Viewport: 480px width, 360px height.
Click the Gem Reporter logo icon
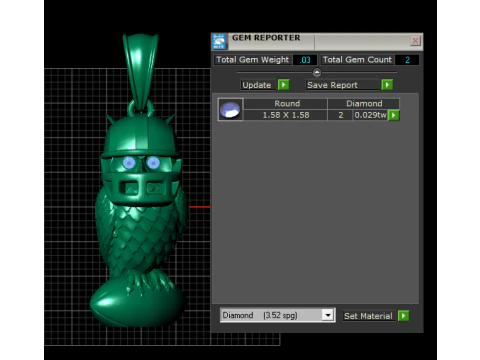219,41
